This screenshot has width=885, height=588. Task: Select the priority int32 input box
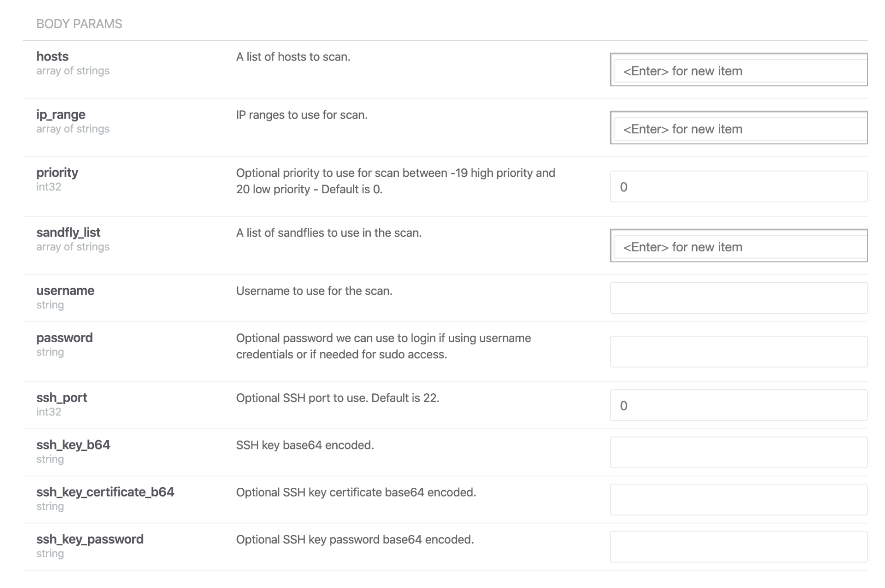(x=738, y=186)
